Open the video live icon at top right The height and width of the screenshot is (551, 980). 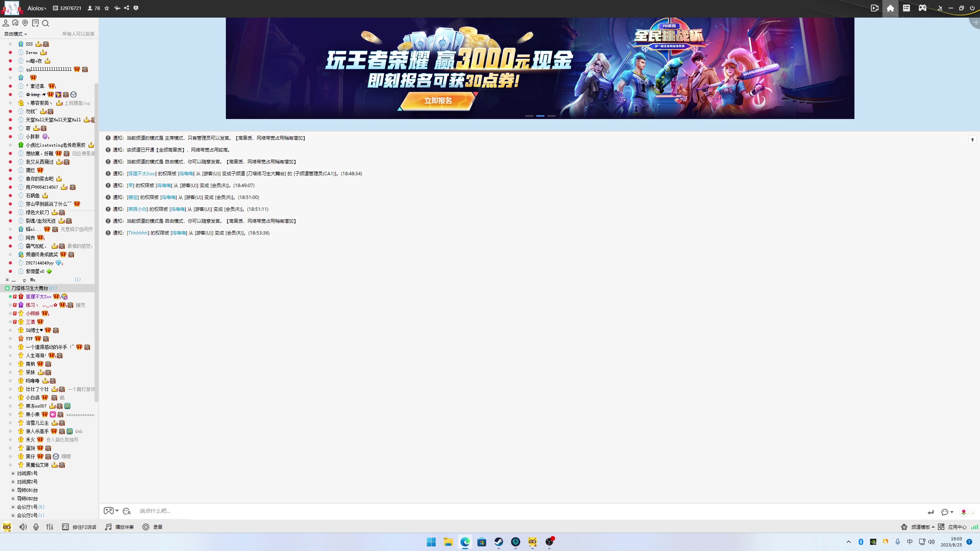(x=875, y=8)
